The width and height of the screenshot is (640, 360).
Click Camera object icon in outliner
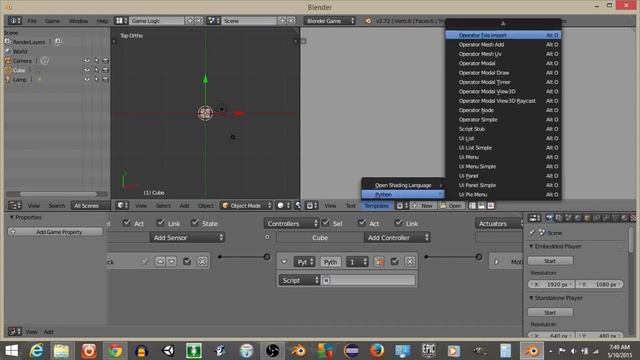[8, 60]
